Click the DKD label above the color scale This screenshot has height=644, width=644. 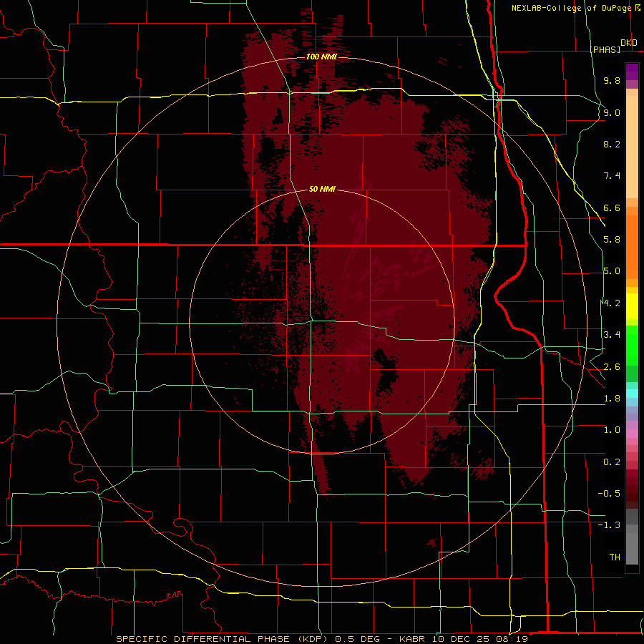(628, 43)
